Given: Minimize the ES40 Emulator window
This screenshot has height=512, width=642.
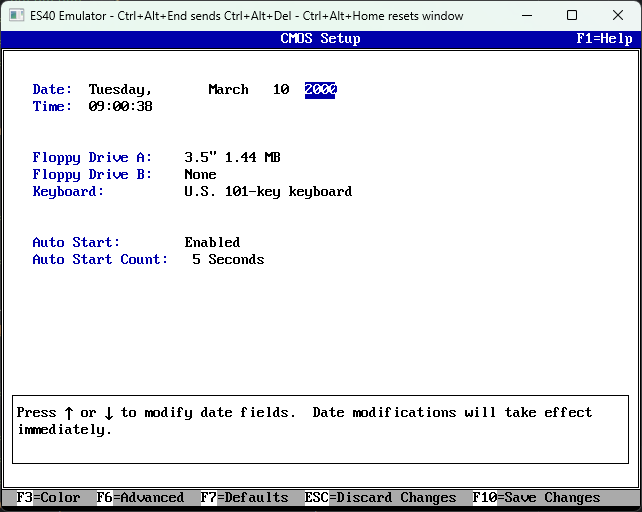Looking at the screenshot, I should (x=527, y=16).
